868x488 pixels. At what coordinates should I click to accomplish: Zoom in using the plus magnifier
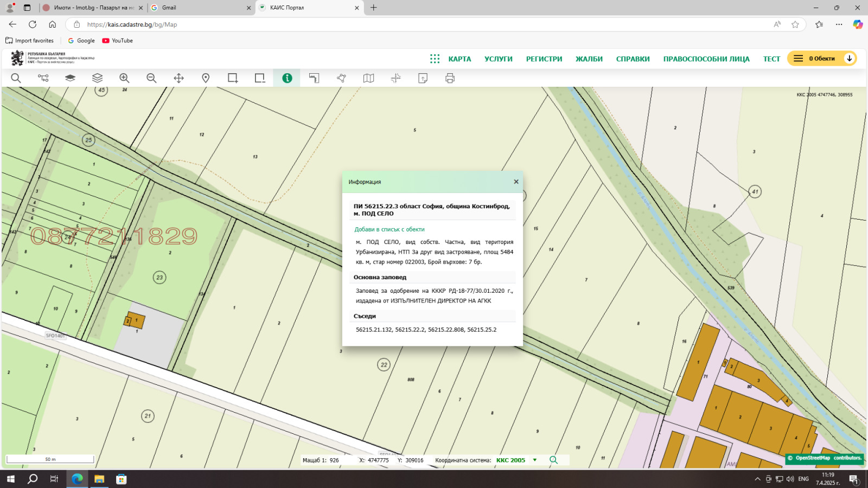point(124,78)
